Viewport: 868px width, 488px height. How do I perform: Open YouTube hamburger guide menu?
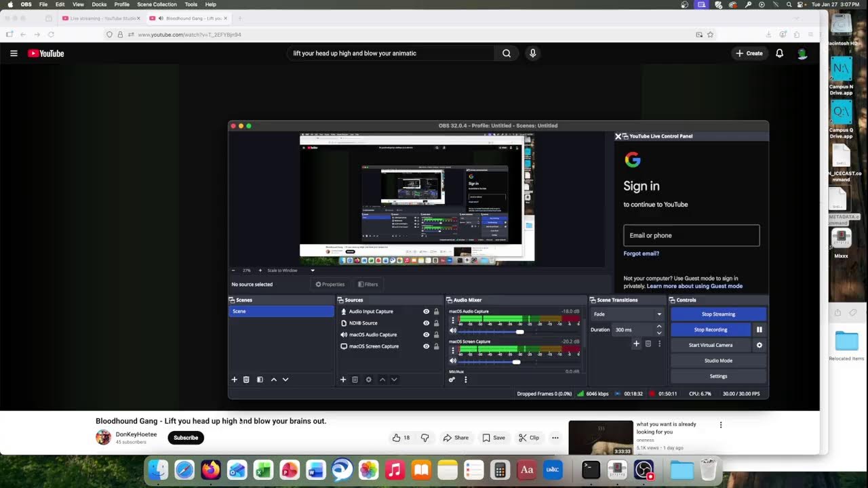pyautogui.click(x=14, y=53)
